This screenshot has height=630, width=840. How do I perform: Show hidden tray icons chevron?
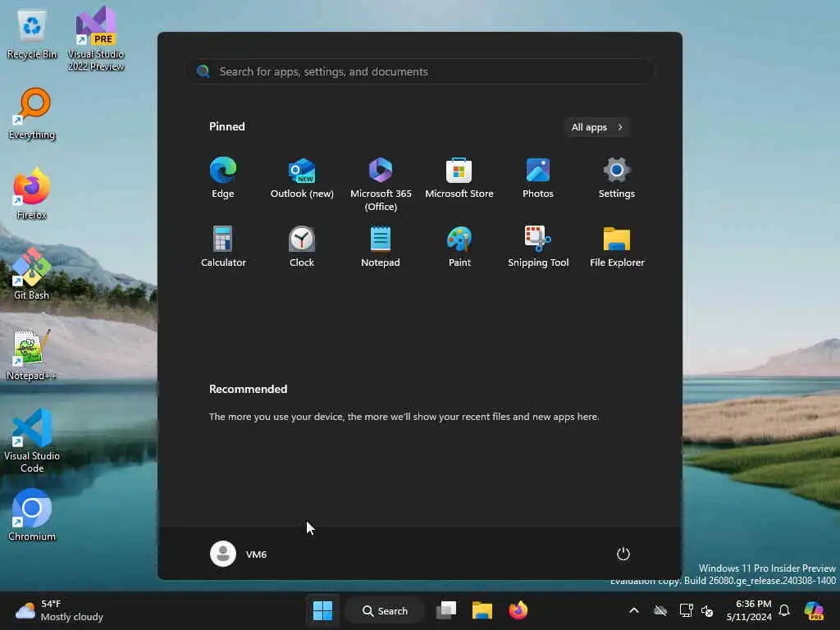634,610
